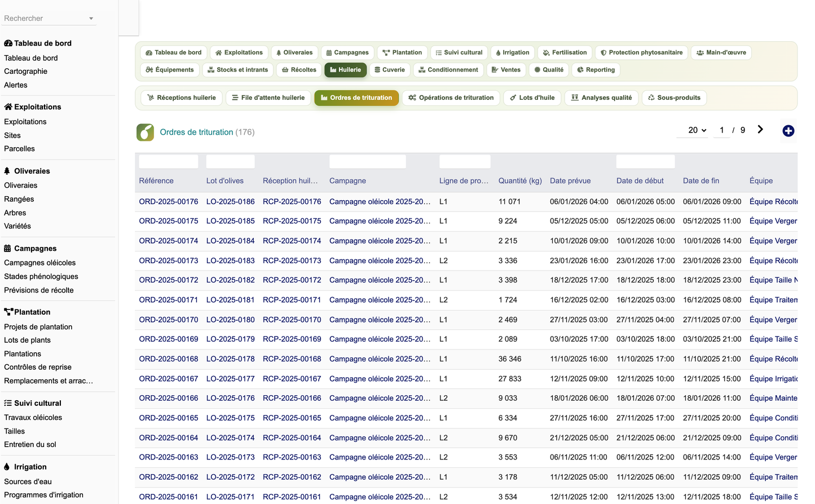Open Travaux oléicoles in the sidebar
Image resolution: width=815 pixels, height=504 pixels.
[x=33, y=418]
